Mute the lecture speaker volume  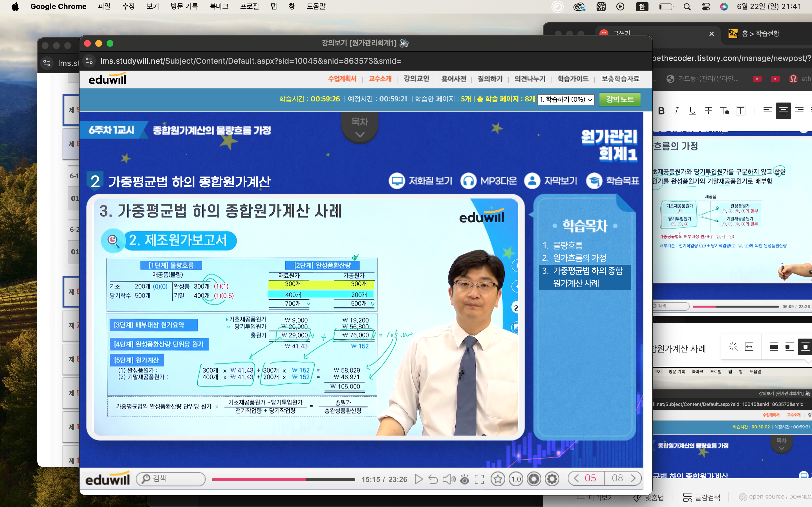[x=449, y=479]
